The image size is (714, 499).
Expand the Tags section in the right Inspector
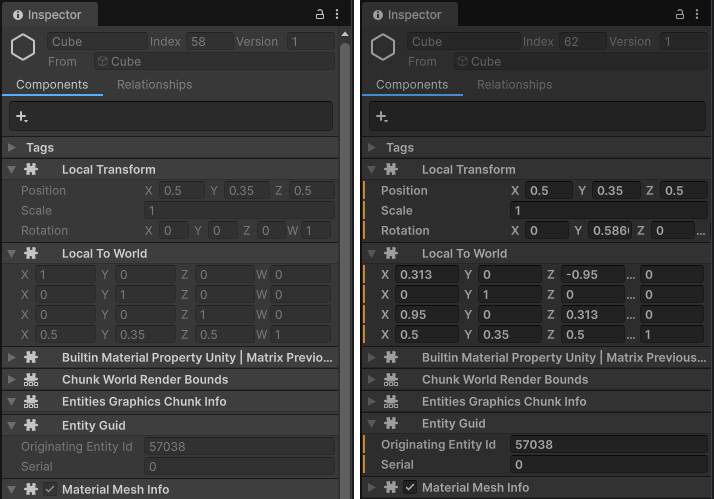point(372,147)
